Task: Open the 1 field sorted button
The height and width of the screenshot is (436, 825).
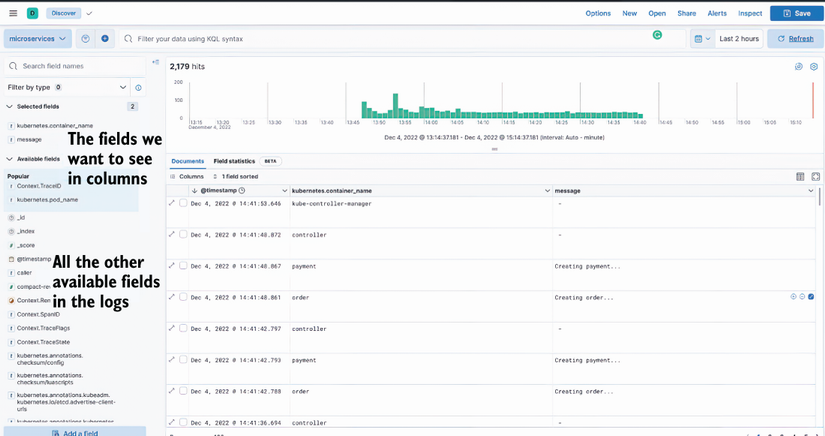Action: pyautogui.click(x=235, y=177)
